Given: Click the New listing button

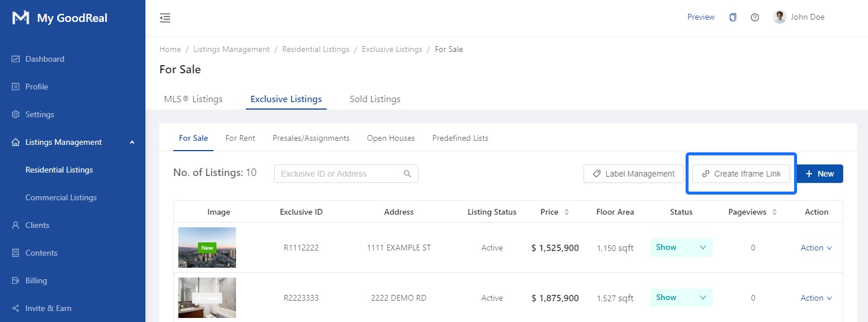Looking at the screenshot, I should [x=820, y=174].
